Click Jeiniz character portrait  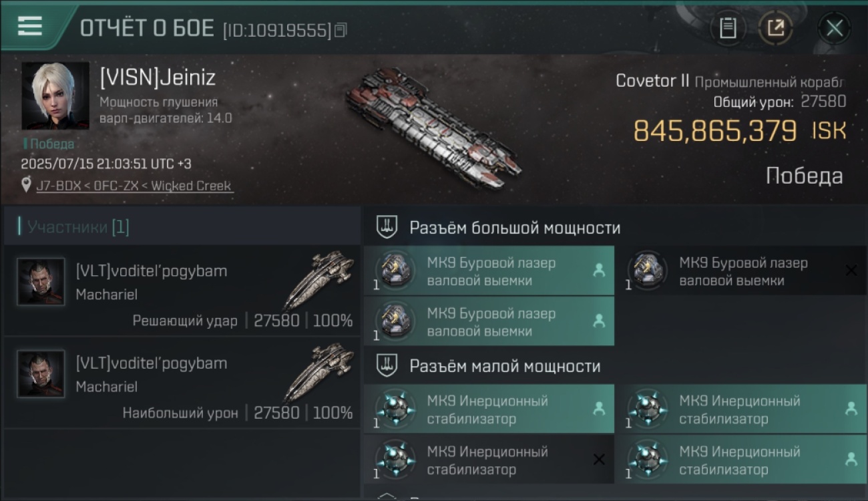(55, 96)
